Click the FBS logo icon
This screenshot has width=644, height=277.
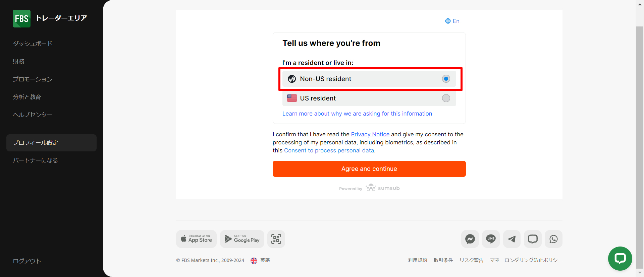coord(21,18)
